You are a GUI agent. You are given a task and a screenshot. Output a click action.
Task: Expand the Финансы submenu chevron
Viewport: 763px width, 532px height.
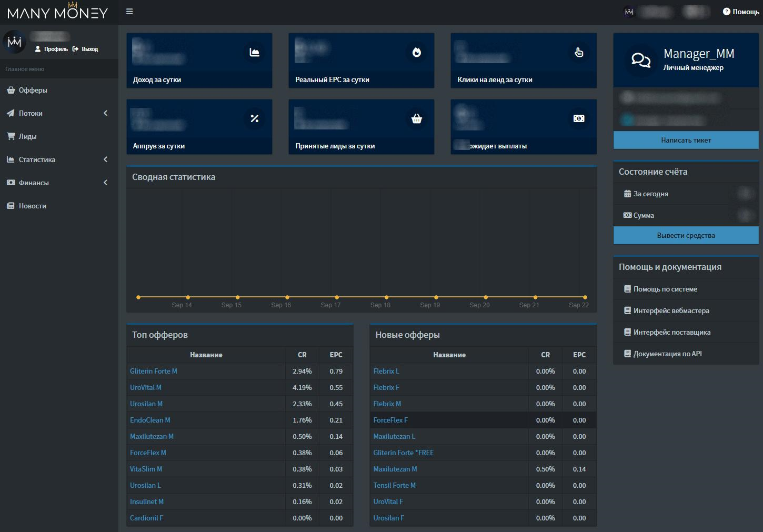(x=105, y=183)
